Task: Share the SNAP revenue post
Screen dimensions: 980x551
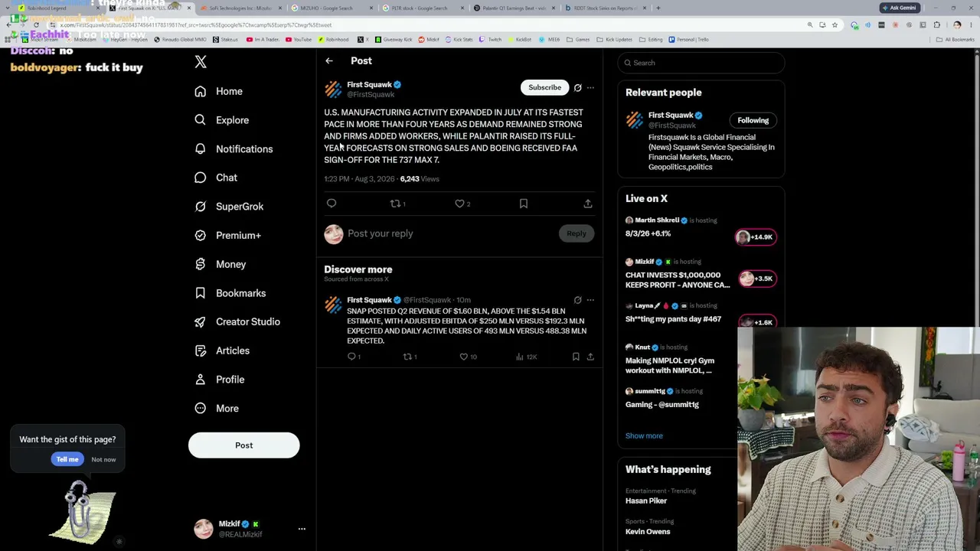Action: 590,357
